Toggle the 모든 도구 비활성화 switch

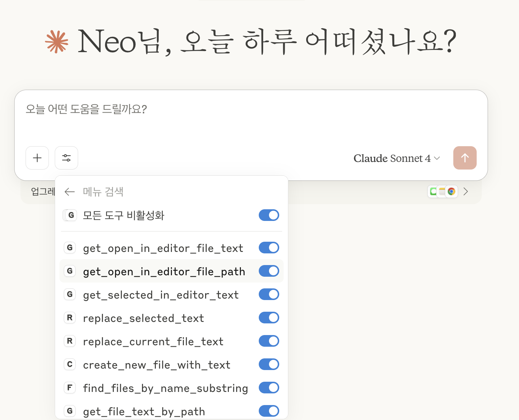click(269, 215)
